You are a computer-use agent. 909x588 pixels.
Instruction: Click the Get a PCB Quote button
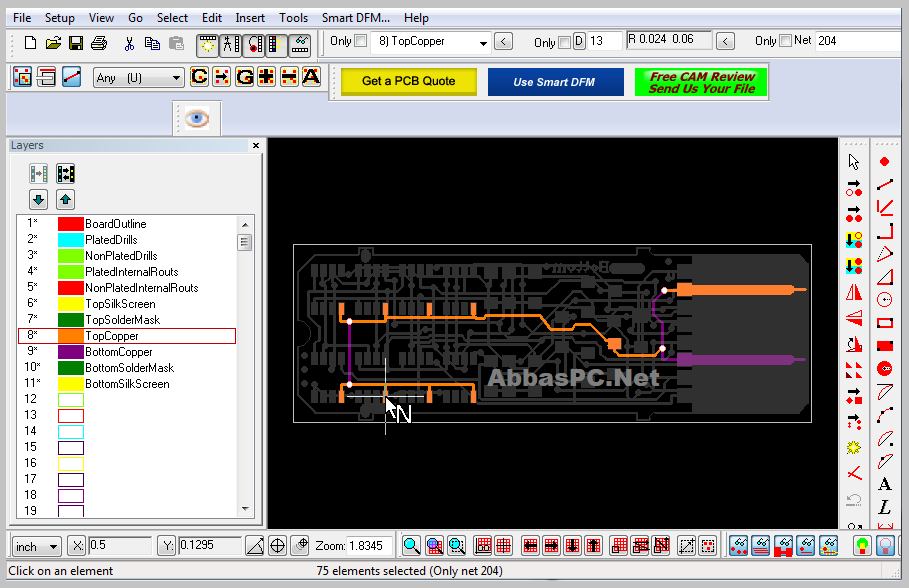coord(409,82)
